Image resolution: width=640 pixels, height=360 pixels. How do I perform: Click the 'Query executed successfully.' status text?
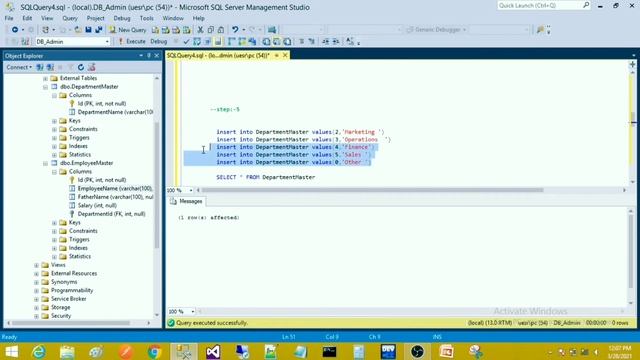(212, 323)
